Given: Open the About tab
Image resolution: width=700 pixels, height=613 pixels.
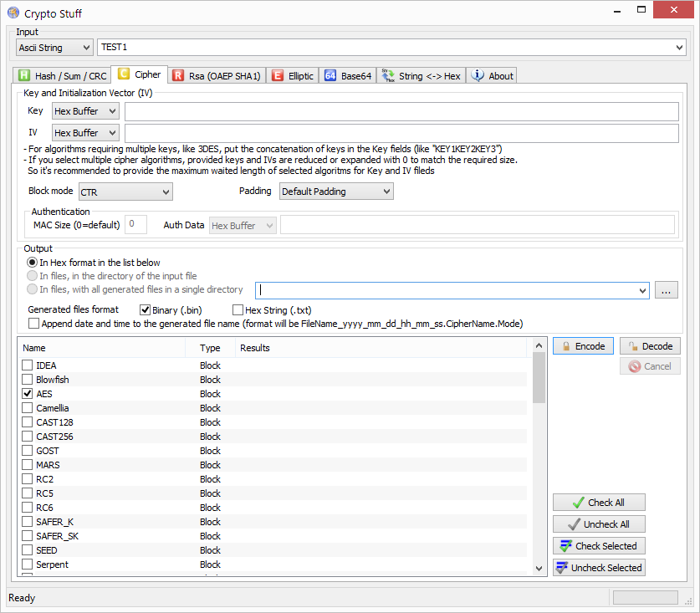Looking at the screenshot, I should [x=493, y=76].
